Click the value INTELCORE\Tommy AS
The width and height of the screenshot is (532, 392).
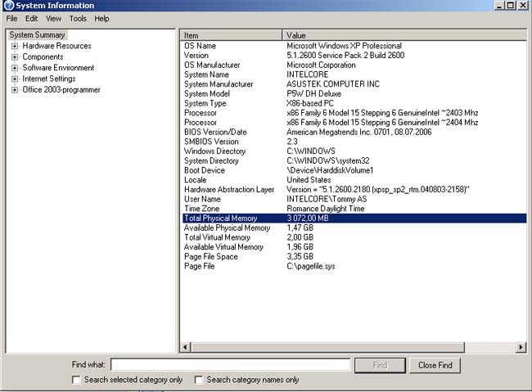pos(327,199)
